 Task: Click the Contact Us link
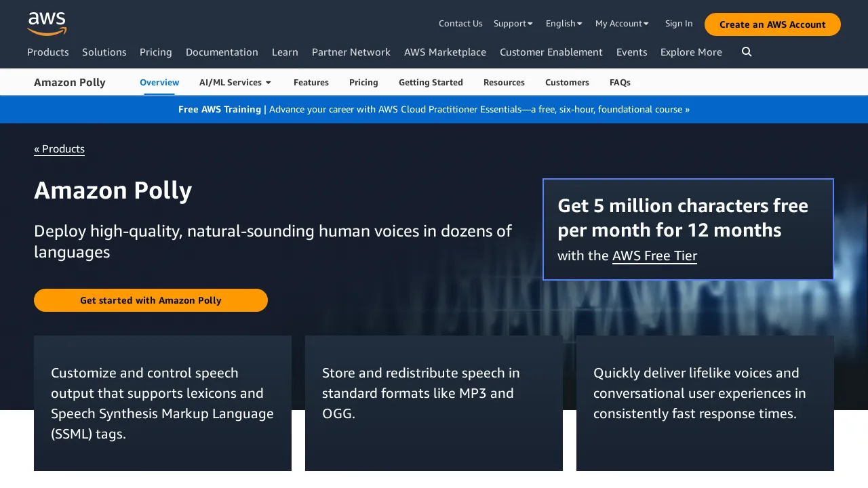click(x=460, y=23)
